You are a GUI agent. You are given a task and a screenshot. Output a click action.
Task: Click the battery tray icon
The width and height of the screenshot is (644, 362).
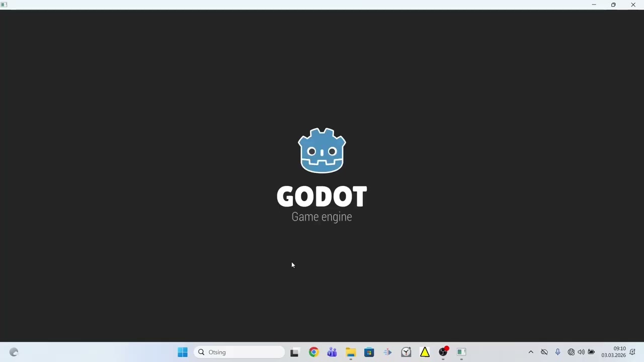click(592, 352)
